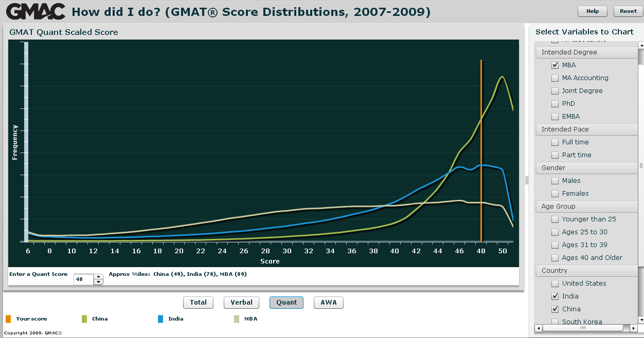644x338 pixels.
Task: Click horizontal scrollbar left arrow
Action: (538, 328)
